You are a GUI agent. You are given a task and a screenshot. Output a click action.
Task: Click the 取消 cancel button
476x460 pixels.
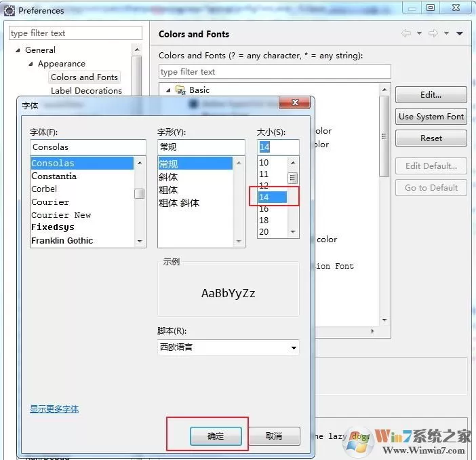pyautogui.click(x=274, y=436)
